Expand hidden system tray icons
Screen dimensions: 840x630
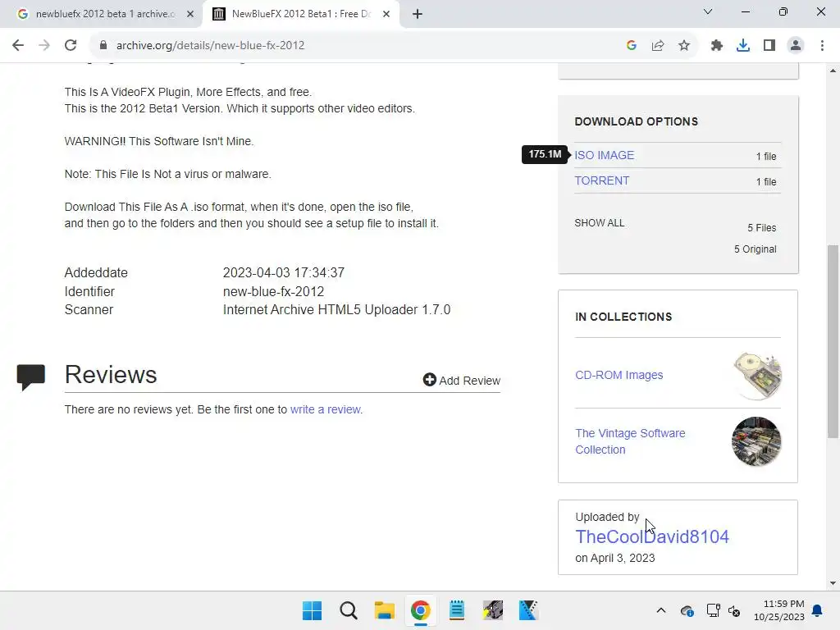pyautogui.click(x=661, y=610)
